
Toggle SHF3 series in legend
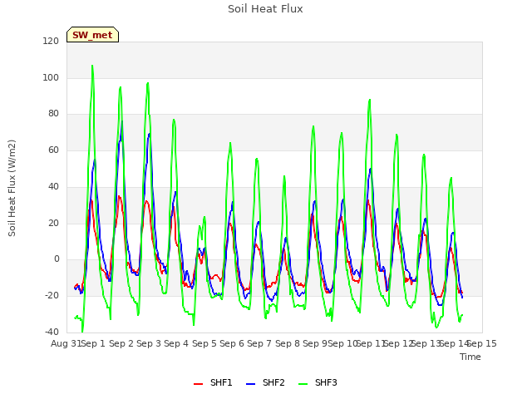pyautogui.click(x=318, y=382)
